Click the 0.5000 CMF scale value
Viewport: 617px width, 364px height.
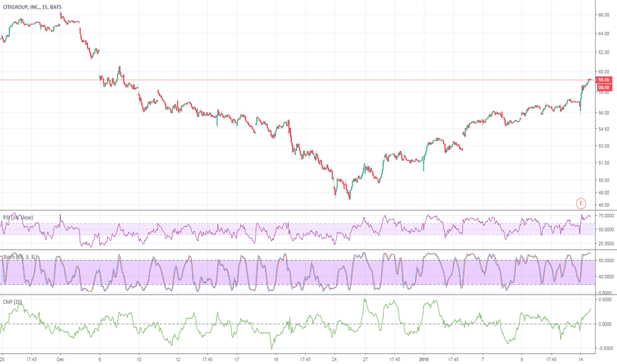pos(605,300)
